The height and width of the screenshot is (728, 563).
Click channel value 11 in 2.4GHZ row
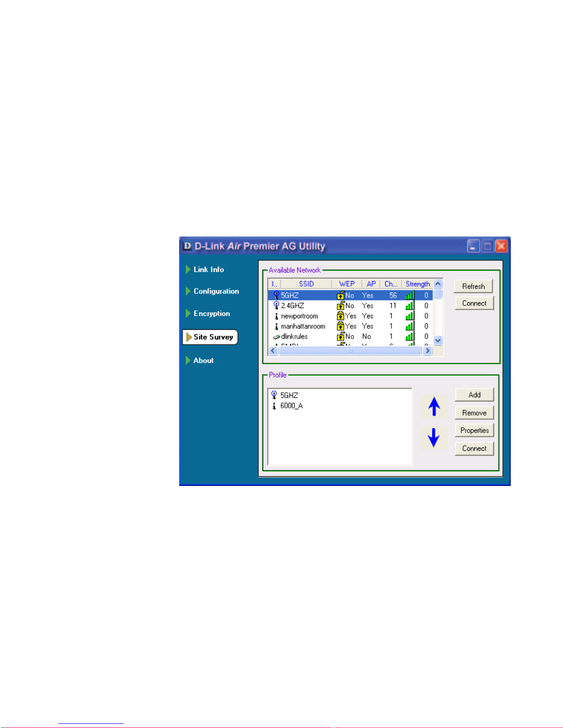coord(393,306)
